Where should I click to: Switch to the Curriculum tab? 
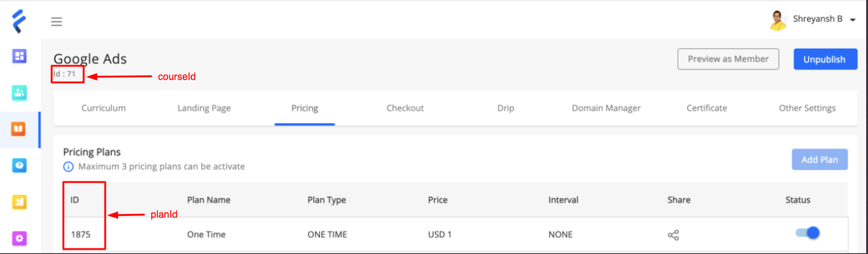(103, 108)
